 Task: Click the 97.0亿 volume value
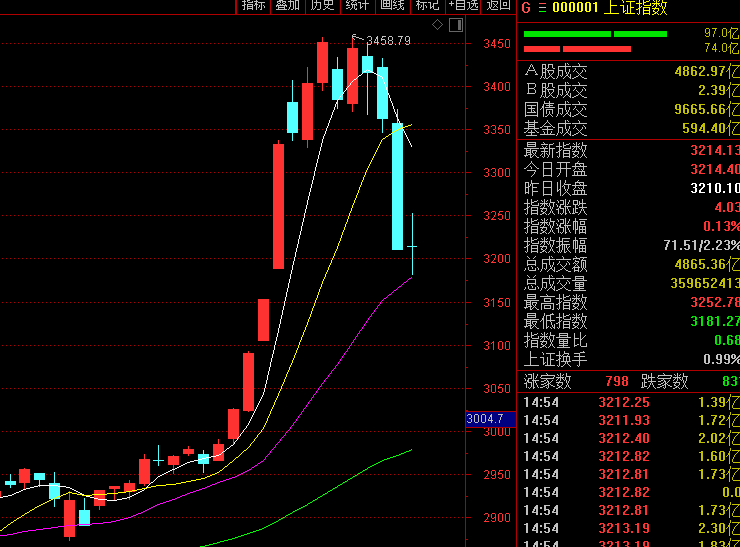click(722, 33)
